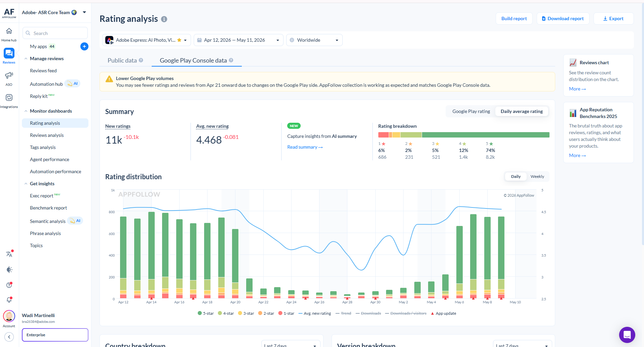Open the ASO megaphone icon
This screenshot has width=644, height=347.
pyautogui.click(x=9, y=75)
